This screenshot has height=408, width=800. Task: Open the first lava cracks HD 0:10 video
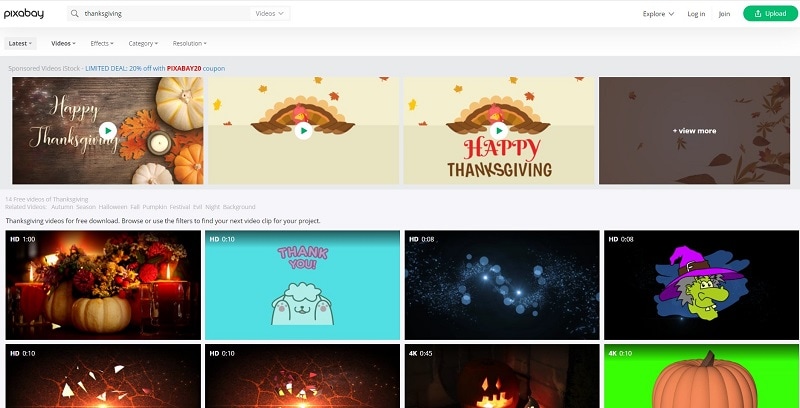[x=103, y=376]
